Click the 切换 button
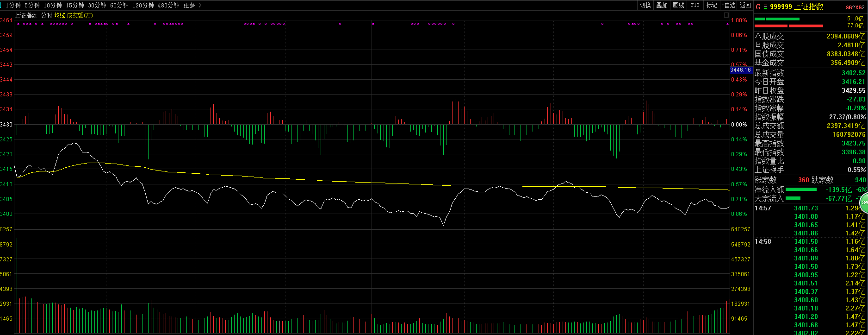Image resolution: width=868 pixels, height=335 pixels. point(645,6)
